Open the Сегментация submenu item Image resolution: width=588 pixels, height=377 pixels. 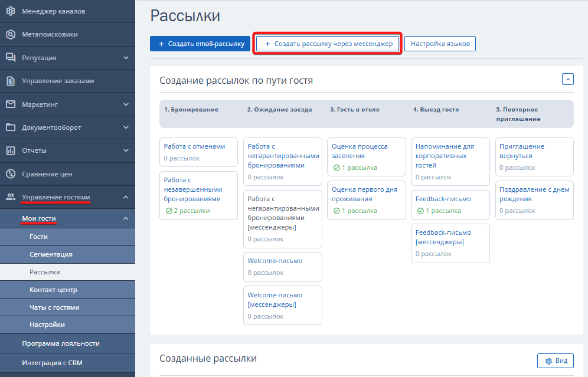click(x=51, y=254)
